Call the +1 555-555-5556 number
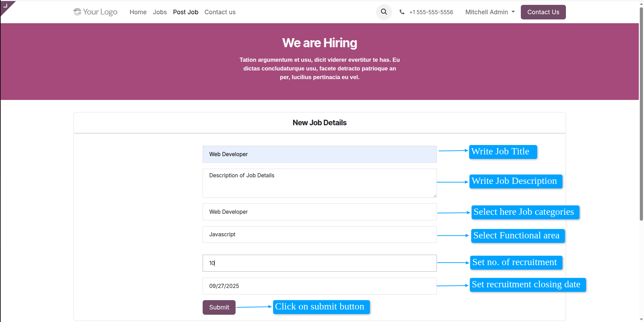The image size is (644, 322). tap(431, 12)
